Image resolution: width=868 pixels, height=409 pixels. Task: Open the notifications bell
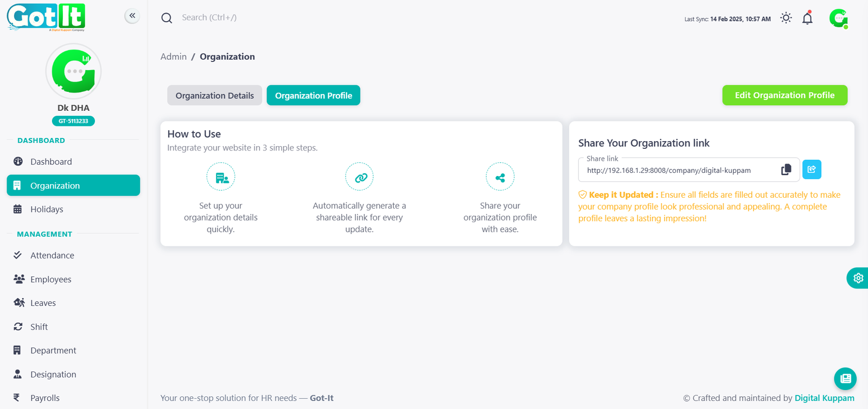(807, 18)
